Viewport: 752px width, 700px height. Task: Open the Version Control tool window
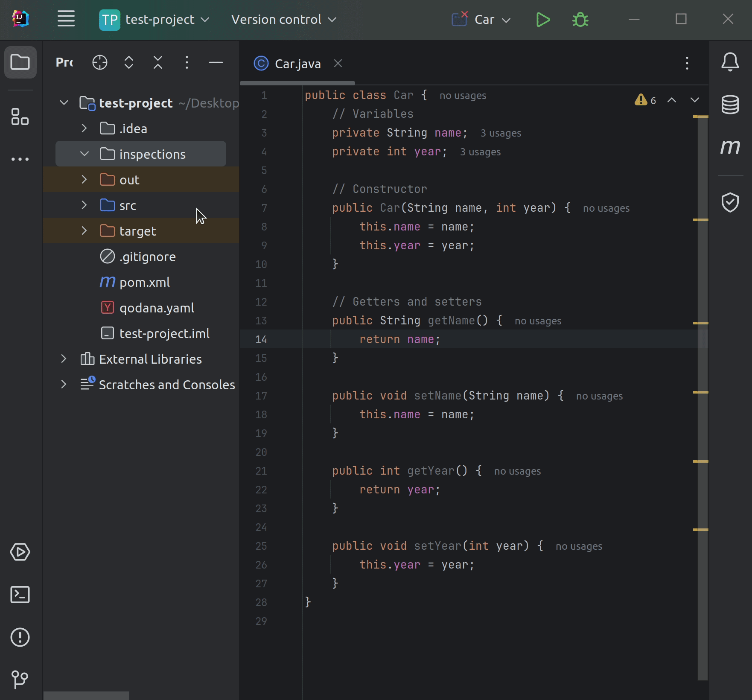click(x=20, y=680)
